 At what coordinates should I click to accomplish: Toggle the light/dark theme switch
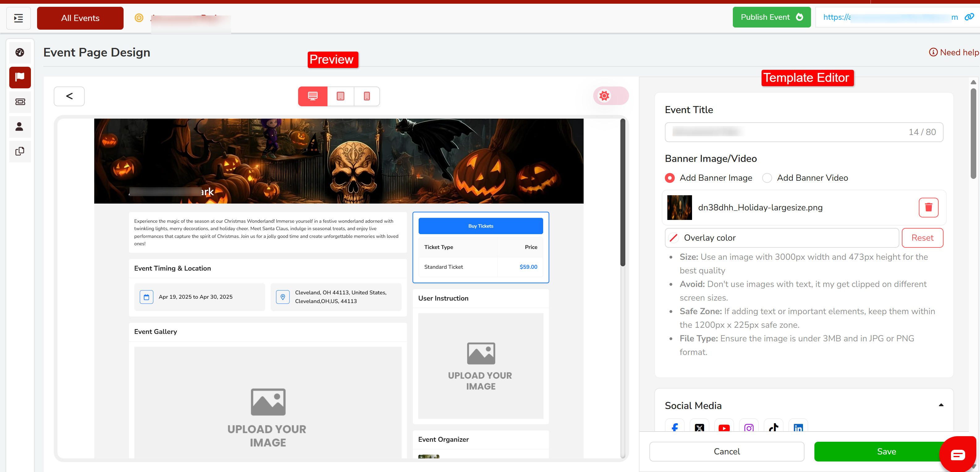[610, 96]
